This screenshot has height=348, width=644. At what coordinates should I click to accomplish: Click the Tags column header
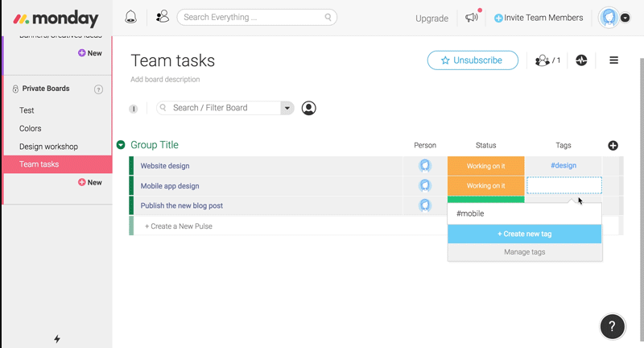(x=563, y=146)
